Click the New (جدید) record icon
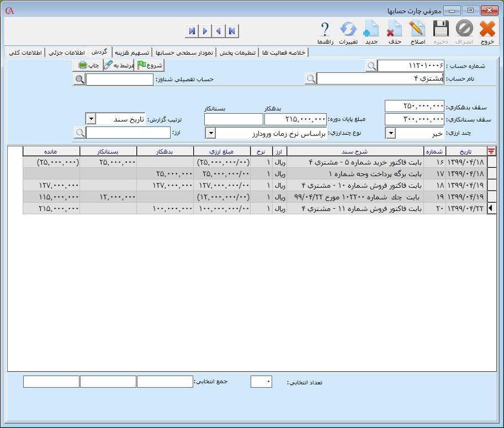 point(372,32)
